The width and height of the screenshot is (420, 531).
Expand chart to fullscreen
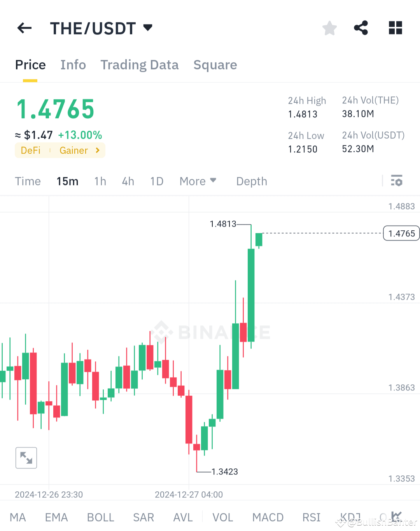26,458
